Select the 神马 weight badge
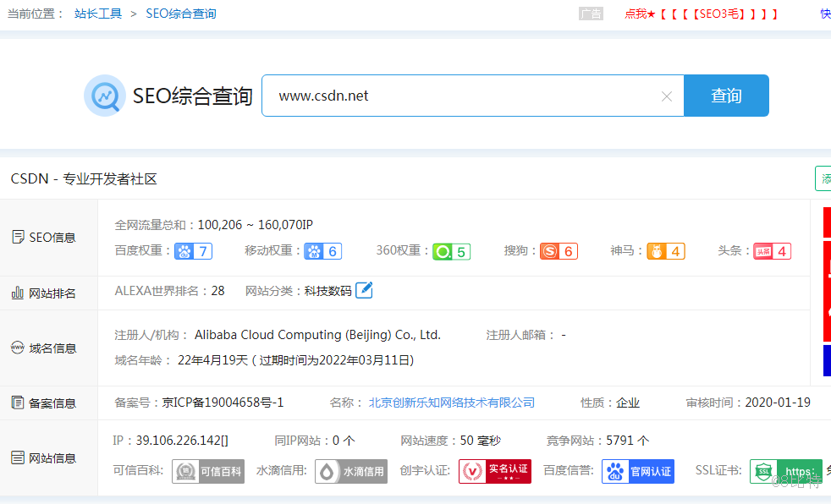831x504 pixels. tap(666, 250)
